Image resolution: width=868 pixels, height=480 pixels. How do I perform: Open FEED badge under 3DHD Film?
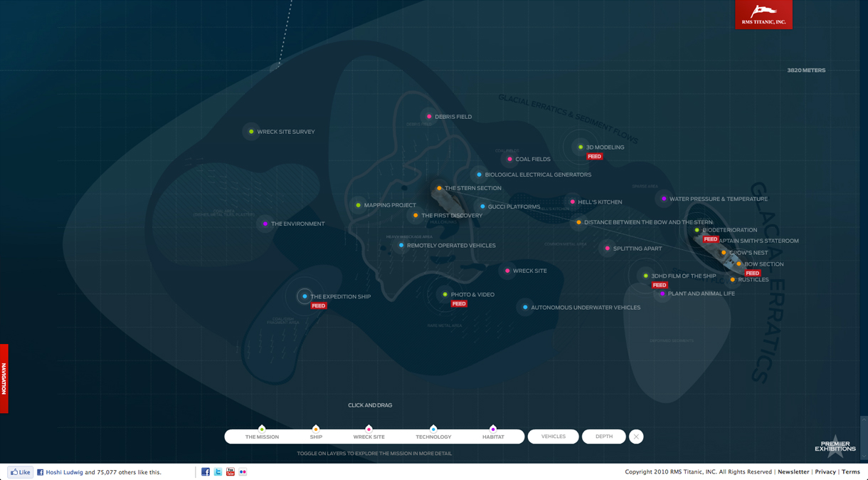point(660,286)
